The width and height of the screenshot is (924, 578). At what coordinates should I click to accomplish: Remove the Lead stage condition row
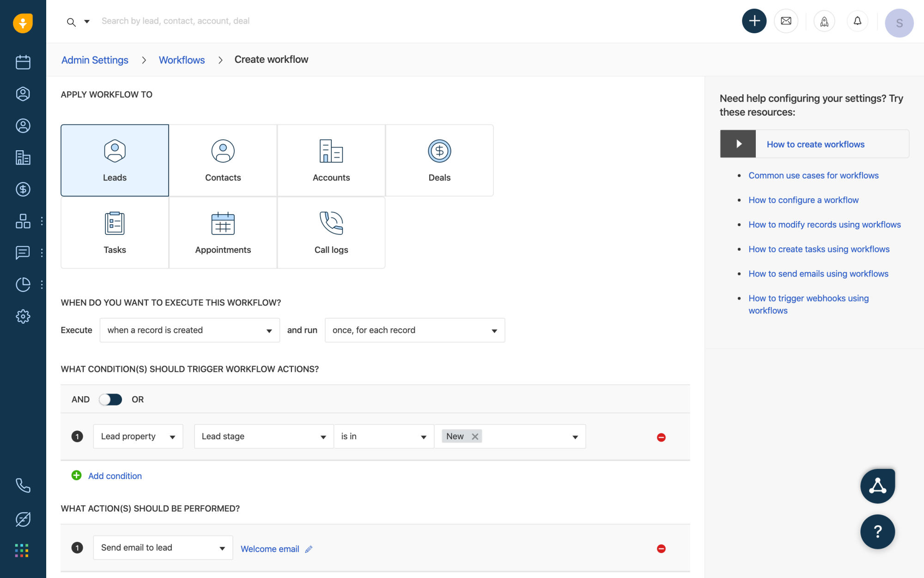tap(661, 437)
